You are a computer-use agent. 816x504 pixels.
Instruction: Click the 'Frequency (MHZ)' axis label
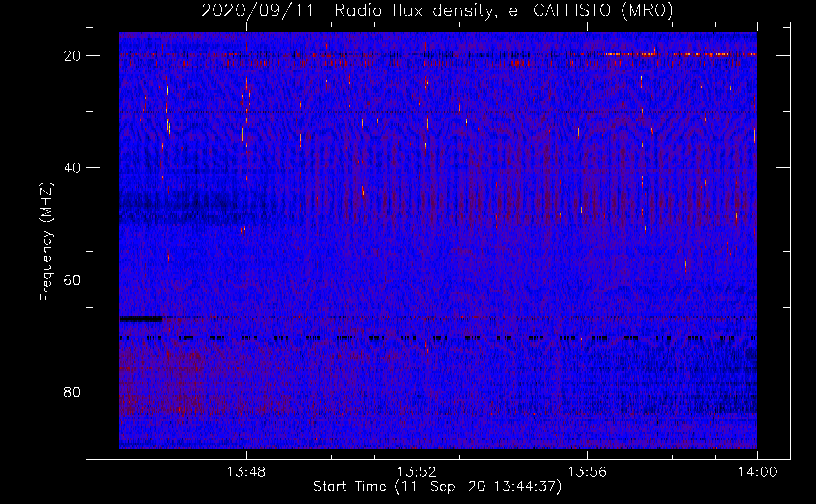pyautogui.click(x=46, y=242)
